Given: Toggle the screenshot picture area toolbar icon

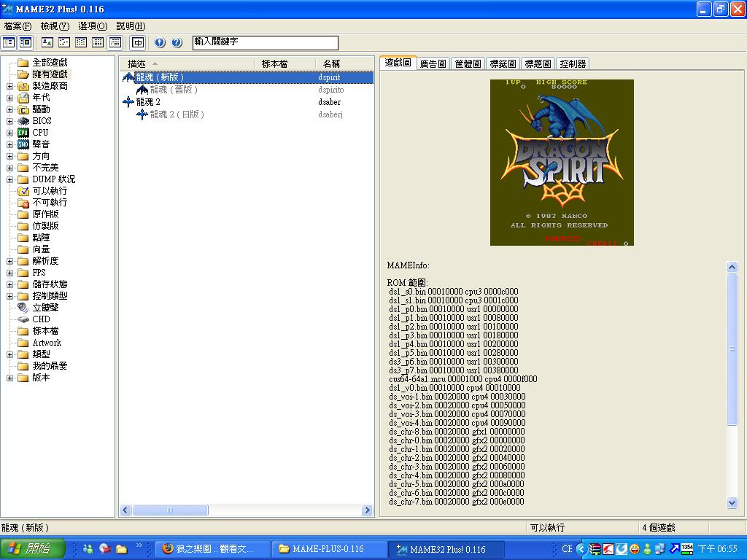Looking at the screenshot, I should [x=25, y=43].
